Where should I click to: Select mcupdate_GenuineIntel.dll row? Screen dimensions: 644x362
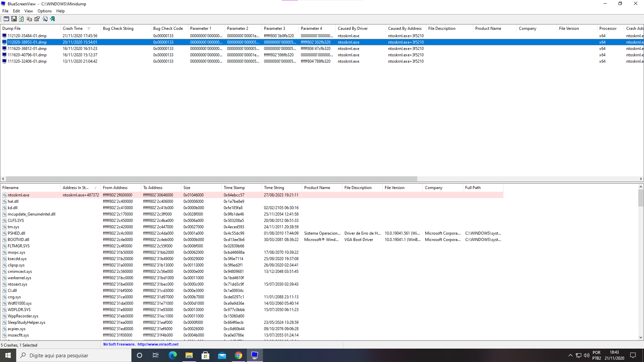[x=252, y=214]
